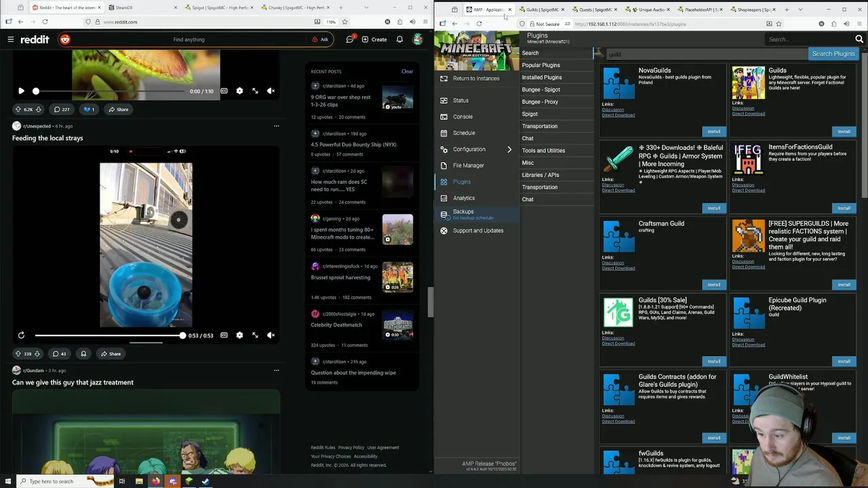This screenshot has height=488, width=868.
Task: Toggle mute on top video
Action: click(x=271, y=91)
